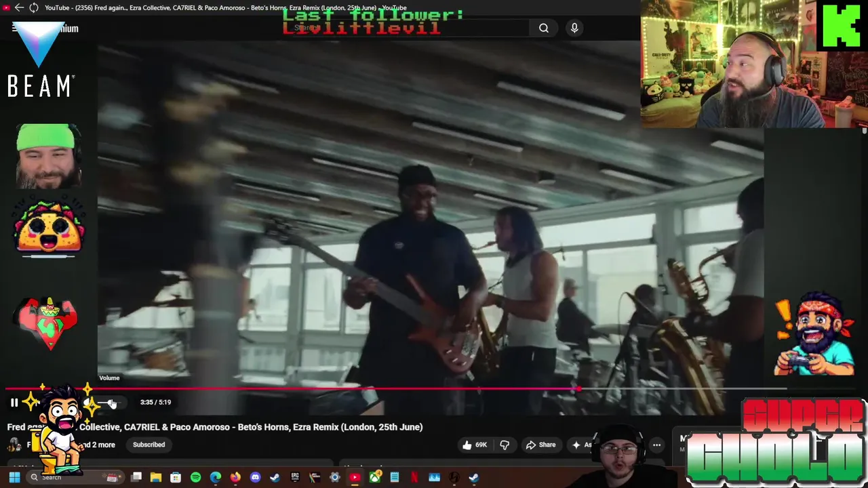Click the Subscribed button
Screen dimensions: 868x488
click(x=149, y=445)
